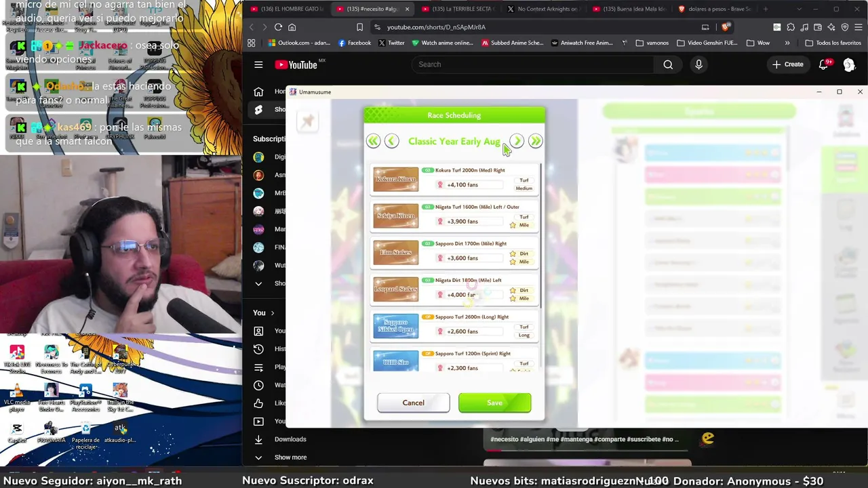Open Papelera de reciclaje on desktop
868x488 pixels.
85,435
